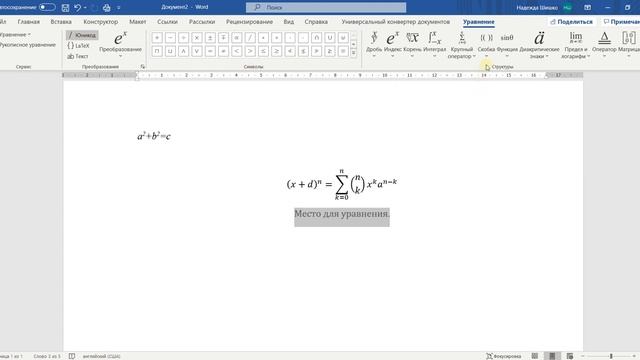Screen dimensions: 640x360
Task: Insert the minus-plus ∓ symbol
Action: click(x=223, y=38)
